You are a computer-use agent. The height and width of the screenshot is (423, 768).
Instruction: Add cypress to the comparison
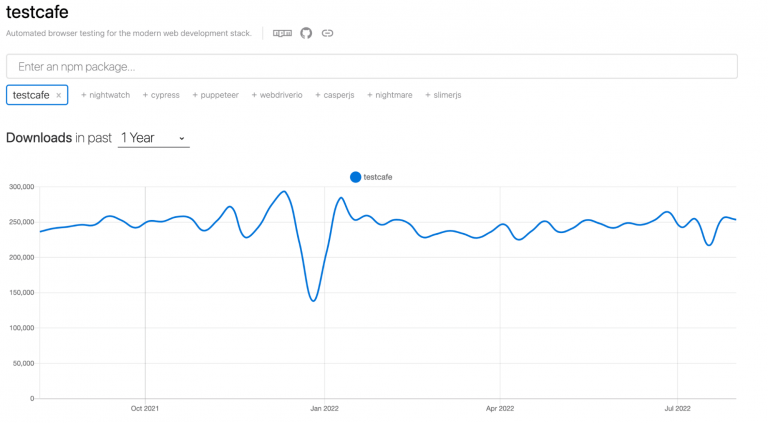[161, 95]
